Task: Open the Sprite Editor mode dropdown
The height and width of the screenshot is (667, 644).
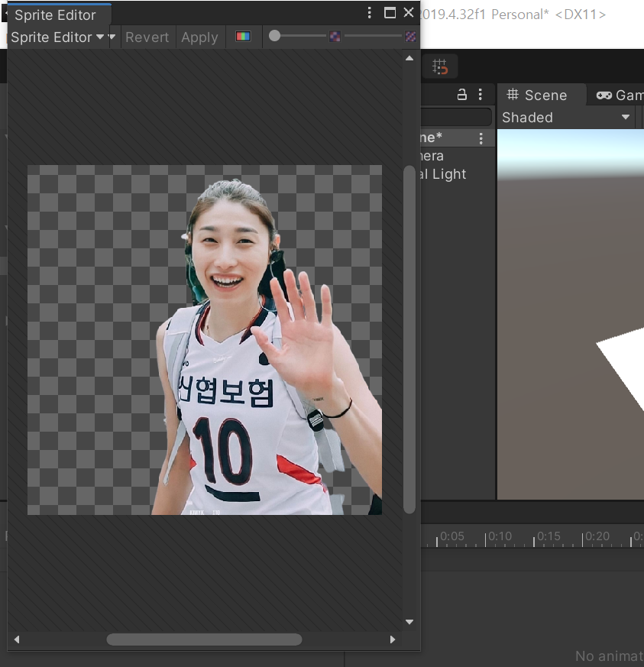Action: [57, 37]
